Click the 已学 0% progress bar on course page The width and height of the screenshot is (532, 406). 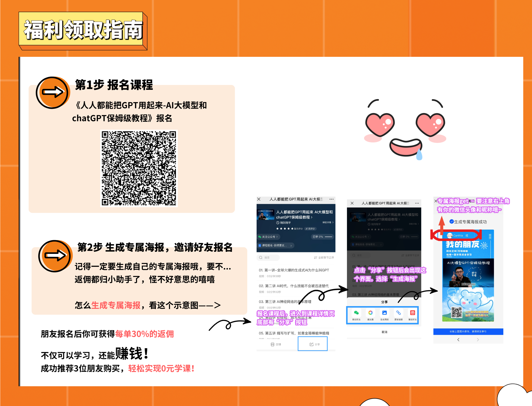322,237
